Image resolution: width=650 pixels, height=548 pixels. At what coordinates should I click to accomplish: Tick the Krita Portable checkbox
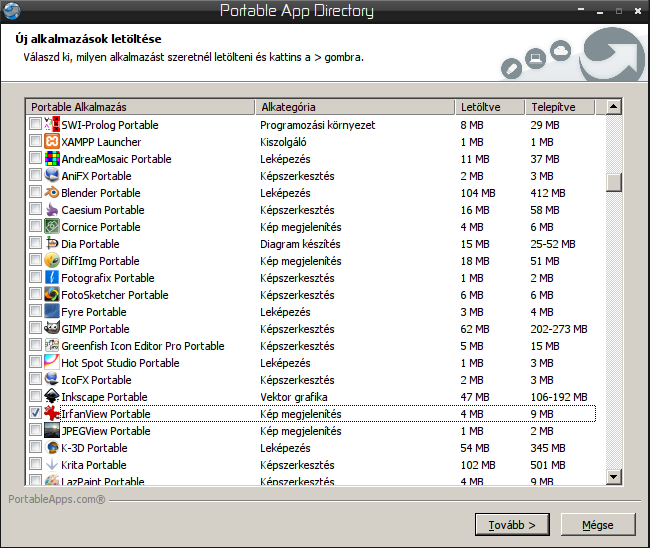[x=36, y=464]
